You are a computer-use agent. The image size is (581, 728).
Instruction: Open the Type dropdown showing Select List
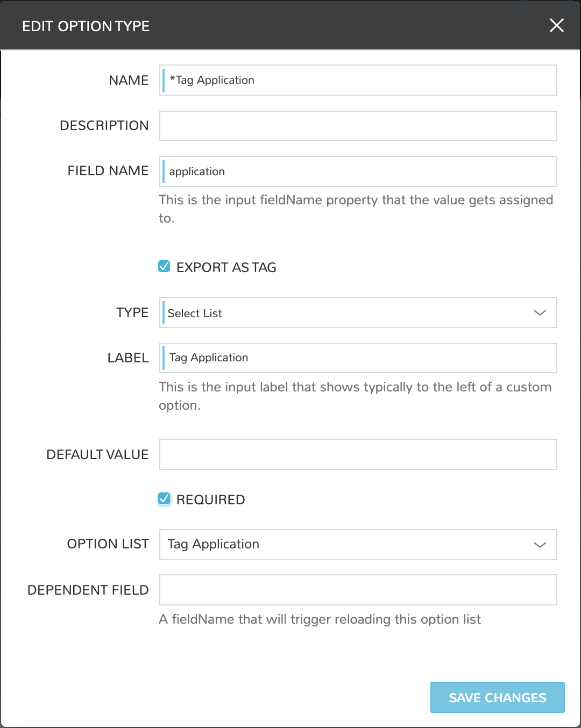[350, 313]
